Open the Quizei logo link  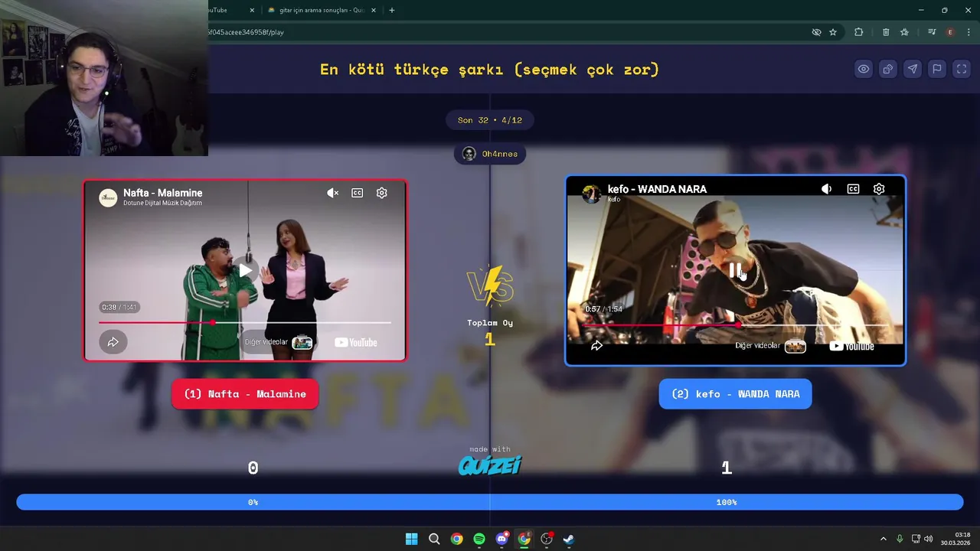pos(490,464)
